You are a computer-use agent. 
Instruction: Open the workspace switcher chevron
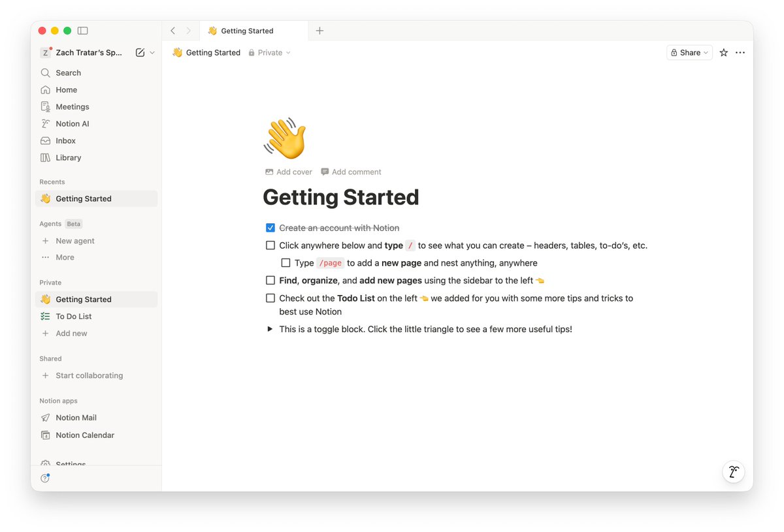pos(152,53)
